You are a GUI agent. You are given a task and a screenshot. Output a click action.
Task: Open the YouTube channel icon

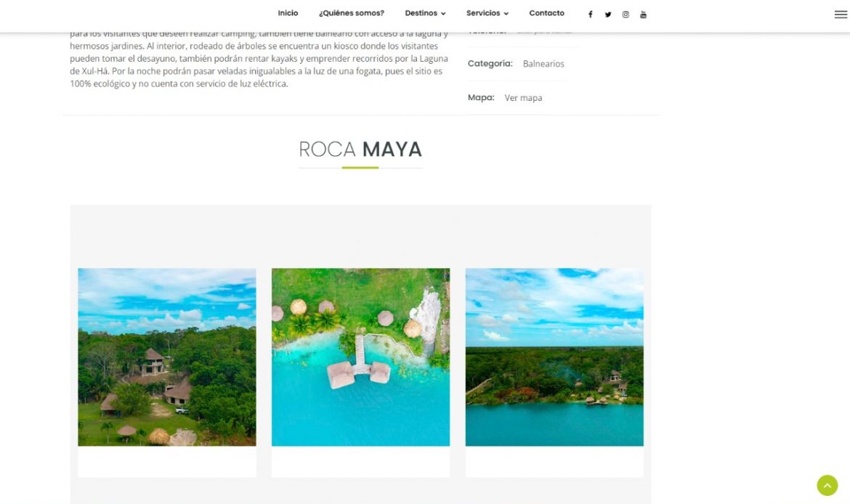coord(643,15)
